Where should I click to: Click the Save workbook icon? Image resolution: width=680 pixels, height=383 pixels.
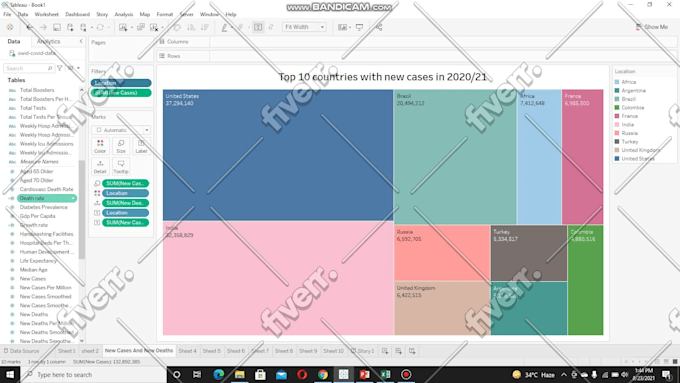click(x=57, y=27)
